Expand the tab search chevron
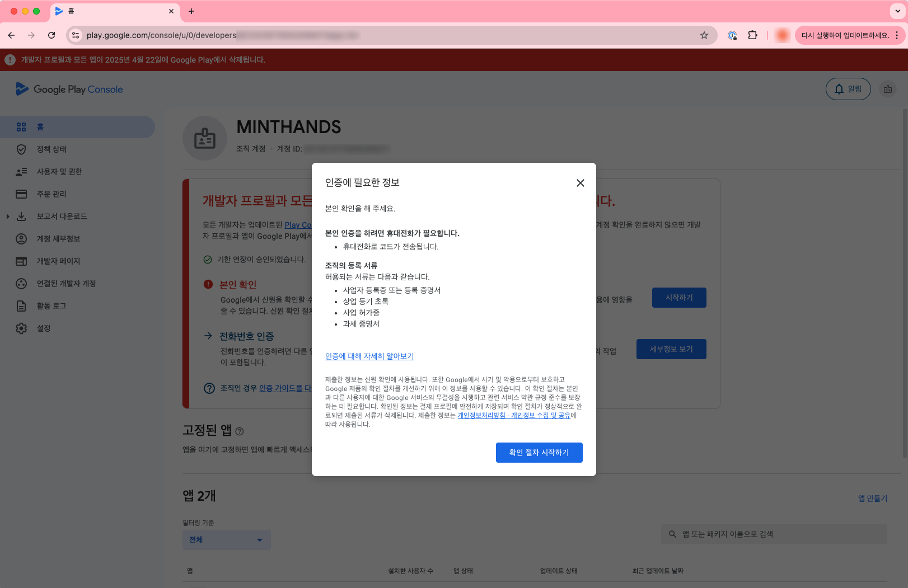Image resolution: width=908 pixels, height=588 pixels. (x=897, y=11)
